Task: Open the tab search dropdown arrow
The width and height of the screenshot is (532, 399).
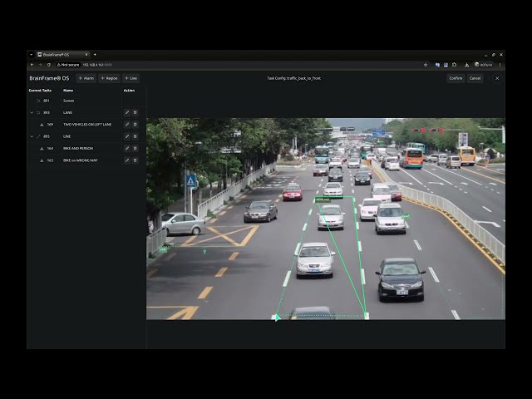Action: point(32,55)
